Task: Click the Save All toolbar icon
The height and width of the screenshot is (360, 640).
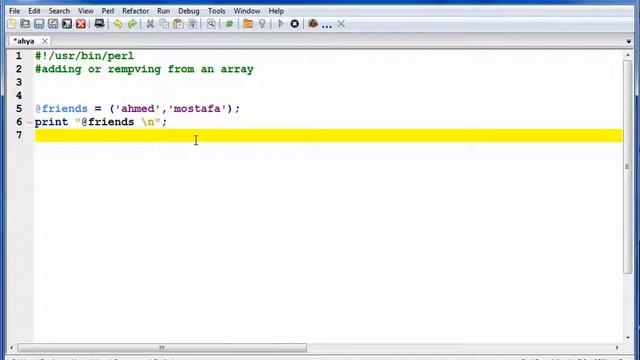Action: 67,24
